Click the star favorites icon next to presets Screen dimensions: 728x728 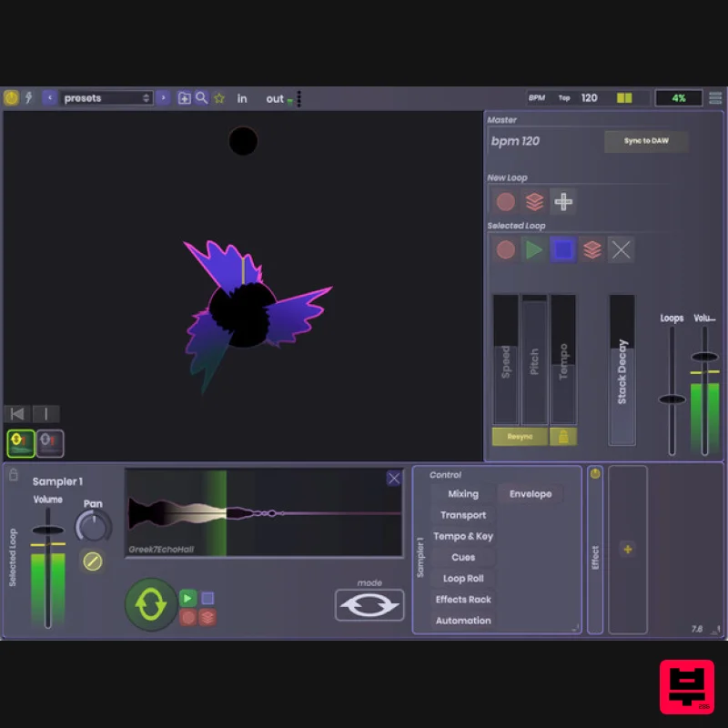pos(217,97)
